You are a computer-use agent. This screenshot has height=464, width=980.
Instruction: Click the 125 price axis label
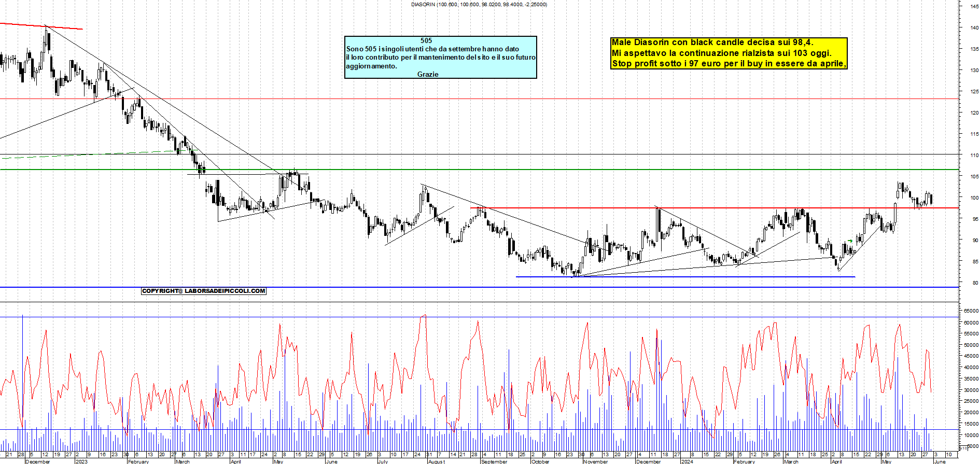[x=974, y=91]
